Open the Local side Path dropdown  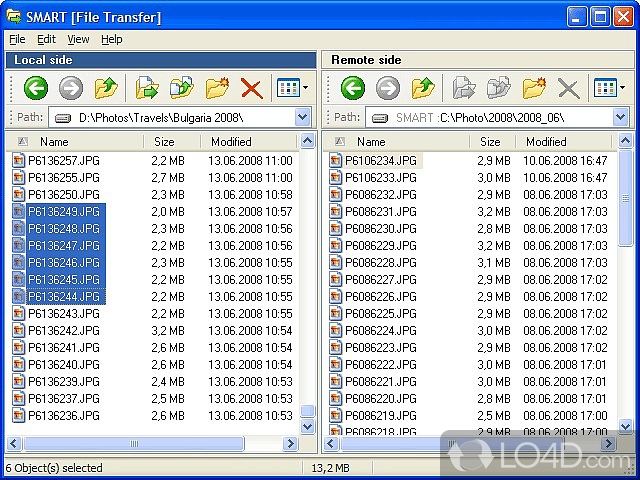[303, 118]
